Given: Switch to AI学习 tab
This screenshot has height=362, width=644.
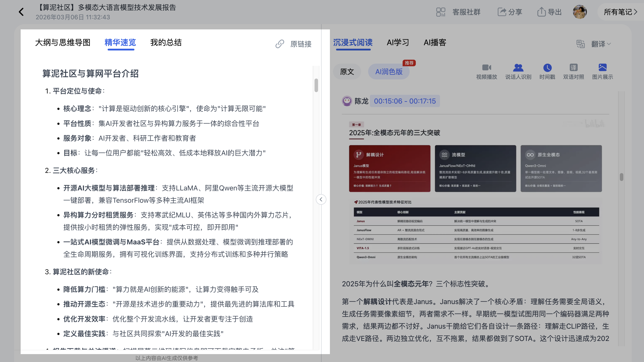Looking at the screenshot, I should (x=398, y=42).
